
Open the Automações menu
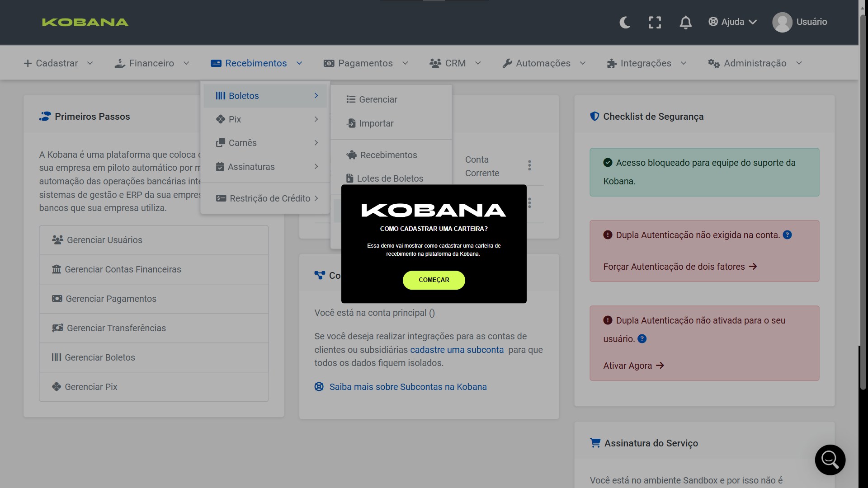tap(544, 63)
